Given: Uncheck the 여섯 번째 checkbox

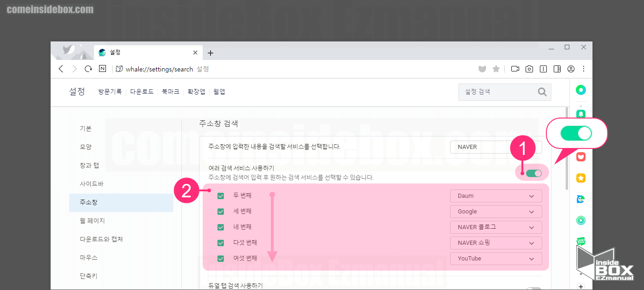Looking at the screenshot, I should coord(221,259).
